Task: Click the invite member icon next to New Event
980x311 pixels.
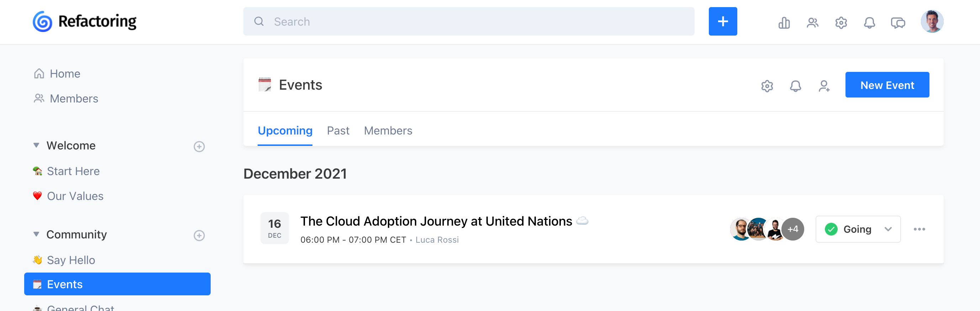Action: (x=824, y=86)
